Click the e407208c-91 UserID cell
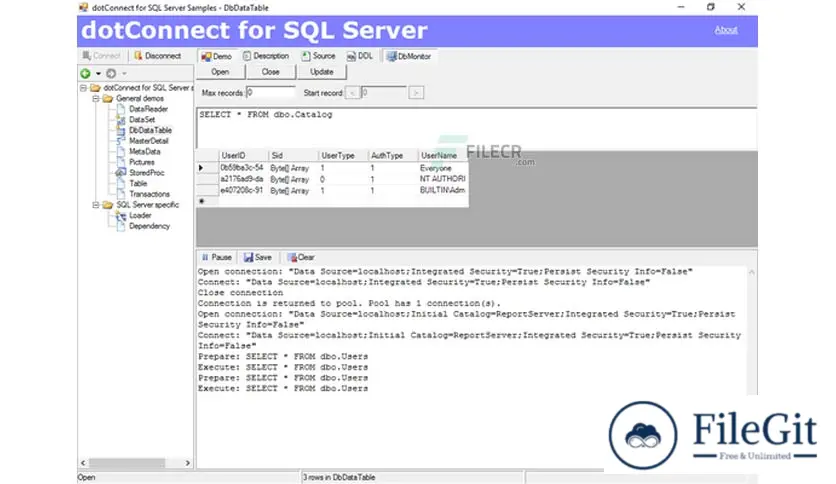This screenshot has width=836, height=484. [x=243, y=190]
